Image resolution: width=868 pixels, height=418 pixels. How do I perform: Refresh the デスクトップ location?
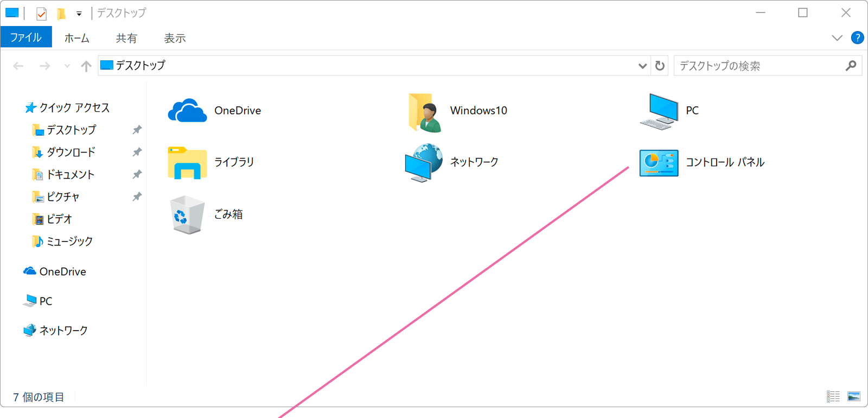tap(660, 66)
